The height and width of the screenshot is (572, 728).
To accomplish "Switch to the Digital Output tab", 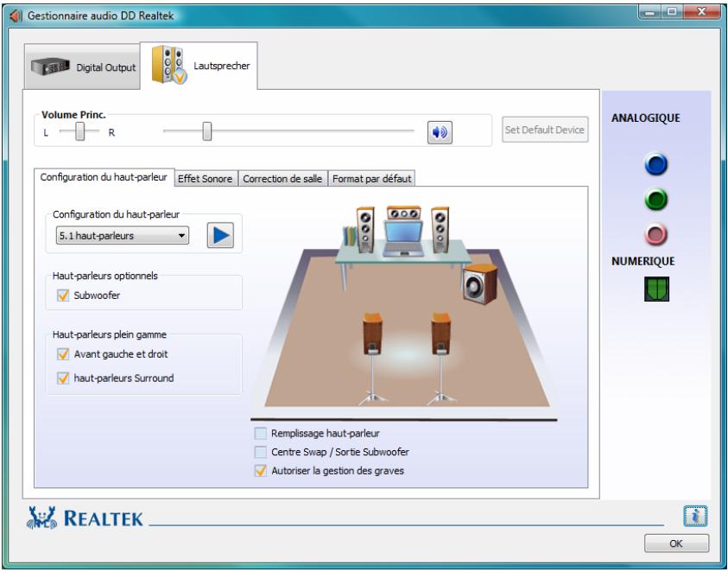I will [x=82, y=67].
